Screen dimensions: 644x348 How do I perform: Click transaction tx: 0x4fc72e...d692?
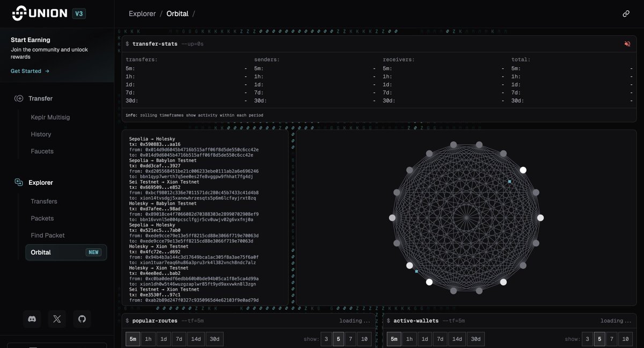point(155,251)
